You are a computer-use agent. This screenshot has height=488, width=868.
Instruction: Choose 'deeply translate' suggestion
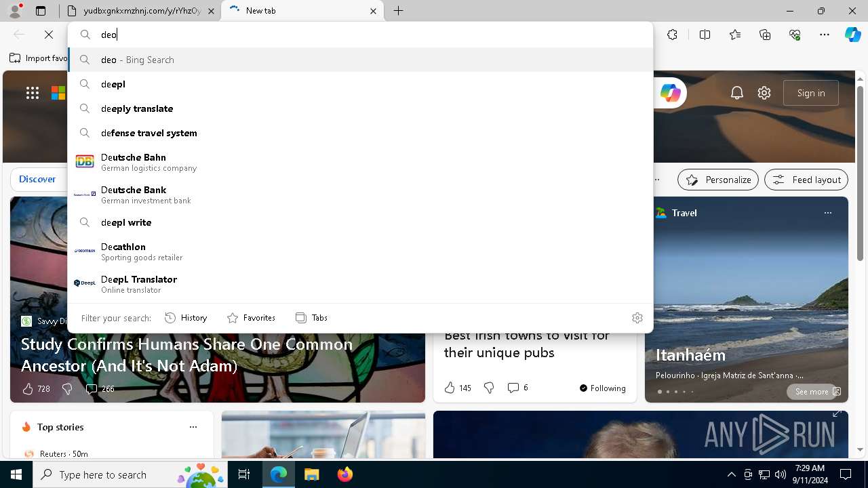(360, 108)
